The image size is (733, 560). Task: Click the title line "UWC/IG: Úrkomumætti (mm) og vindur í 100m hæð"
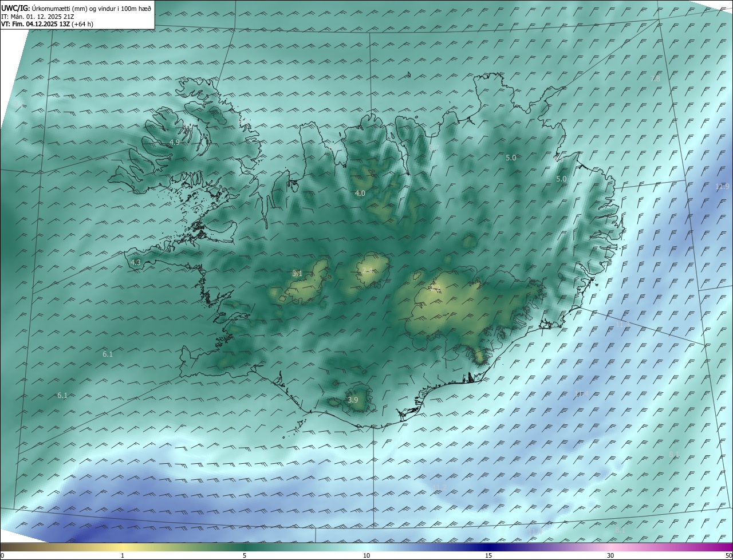coord(76,8)
